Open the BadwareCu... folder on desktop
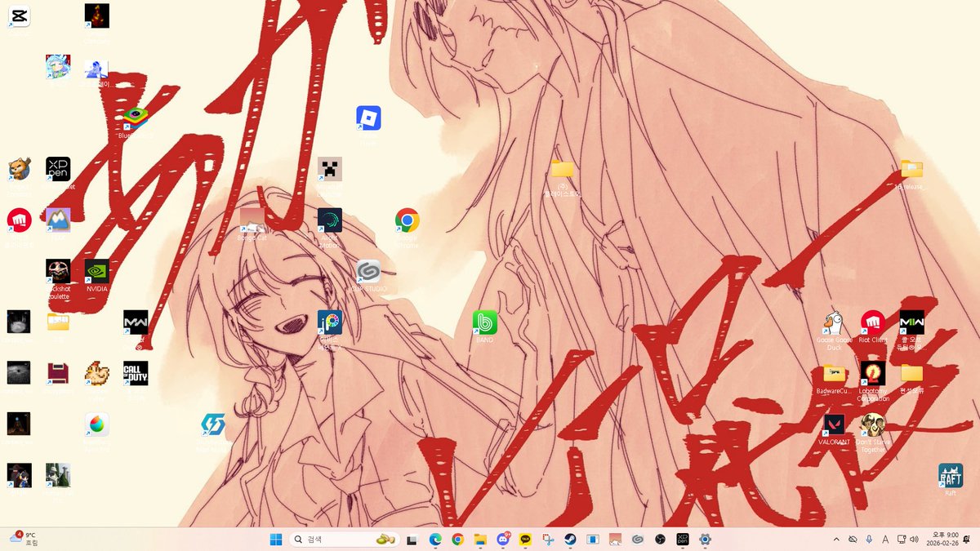 pos(834,374)
